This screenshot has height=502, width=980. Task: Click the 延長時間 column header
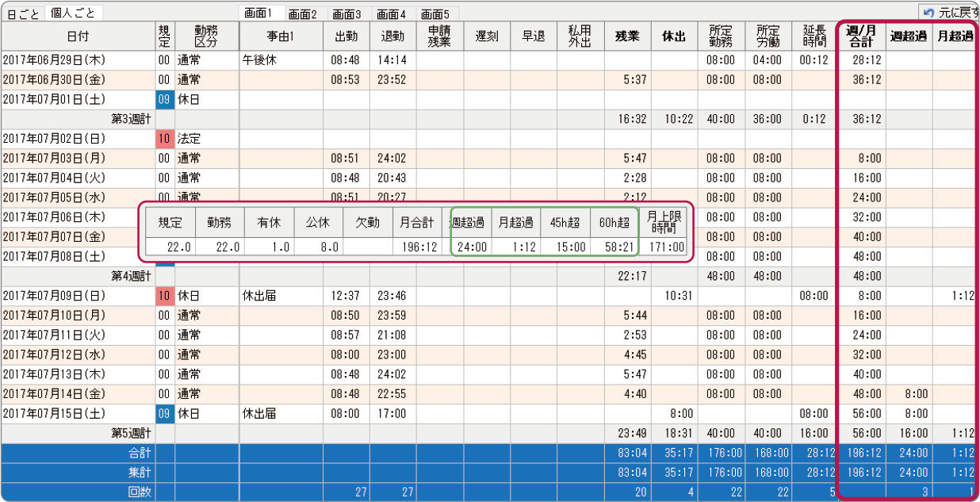[814, 36]
